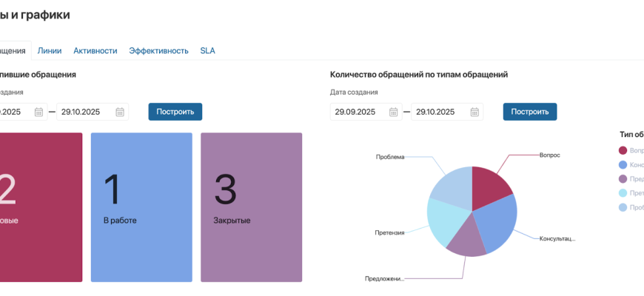Open calendar icon of pie chart's end date
This screenshot has height=296, width=644.
pyautogui.click(x=474, y=112)
